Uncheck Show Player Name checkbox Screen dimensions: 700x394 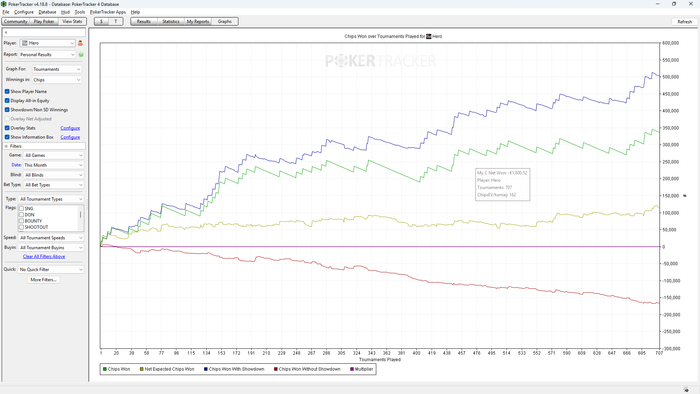pos(7,91)
